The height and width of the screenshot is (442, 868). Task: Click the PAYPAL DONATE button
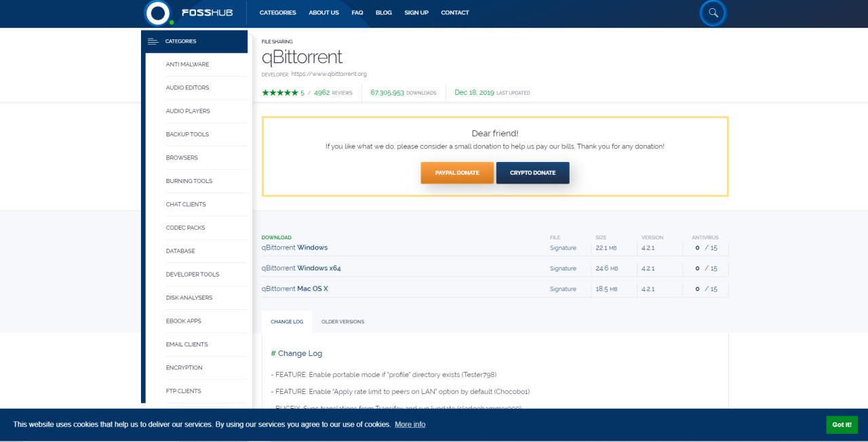click(x=457, y=173)
